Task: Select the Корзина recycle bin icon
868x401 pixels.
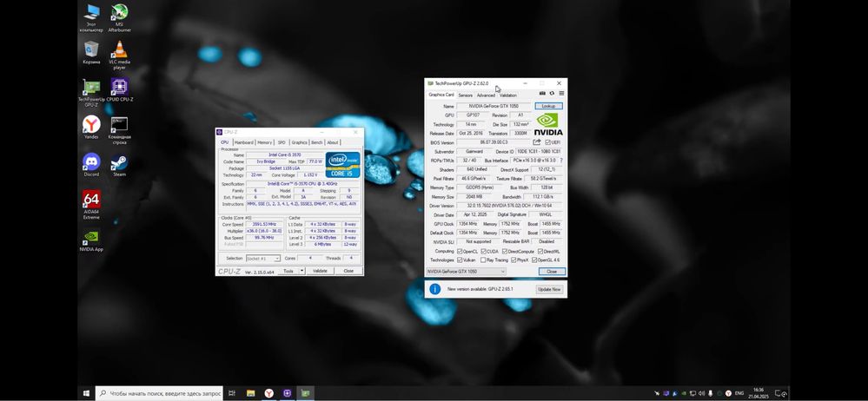Action: [91, 53]
